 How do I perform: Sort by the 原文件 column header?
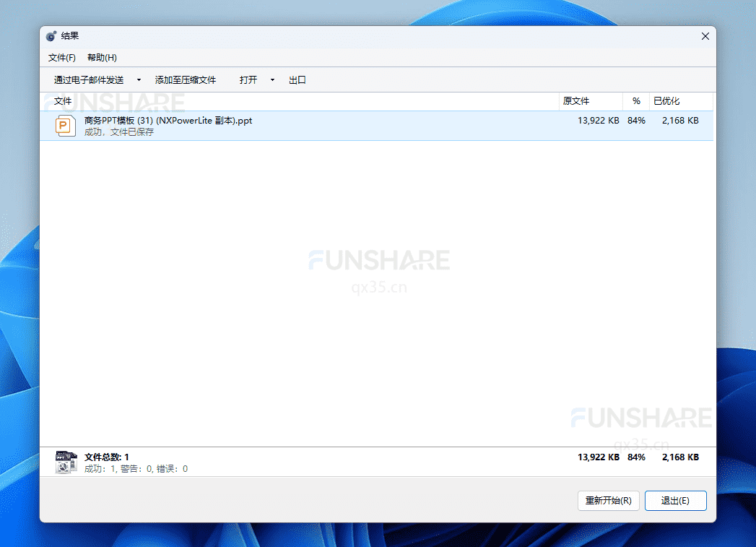[575, 101]
